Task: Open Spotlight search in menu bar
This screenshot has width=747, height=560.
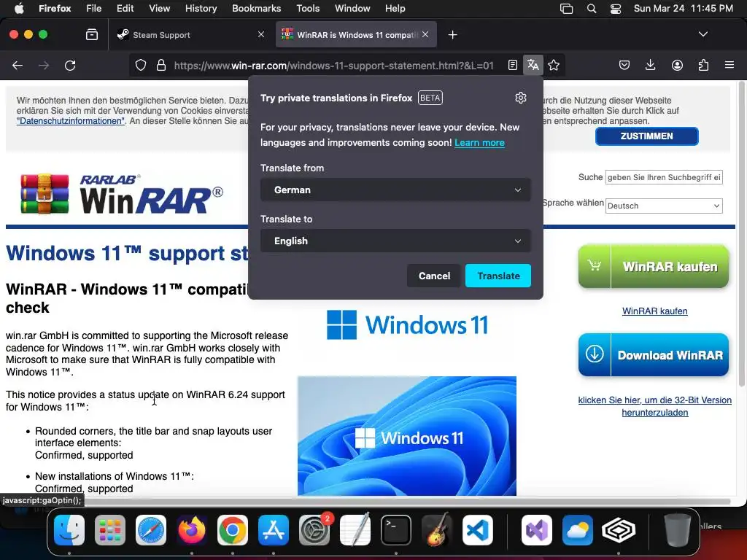Action: point(591,9)
